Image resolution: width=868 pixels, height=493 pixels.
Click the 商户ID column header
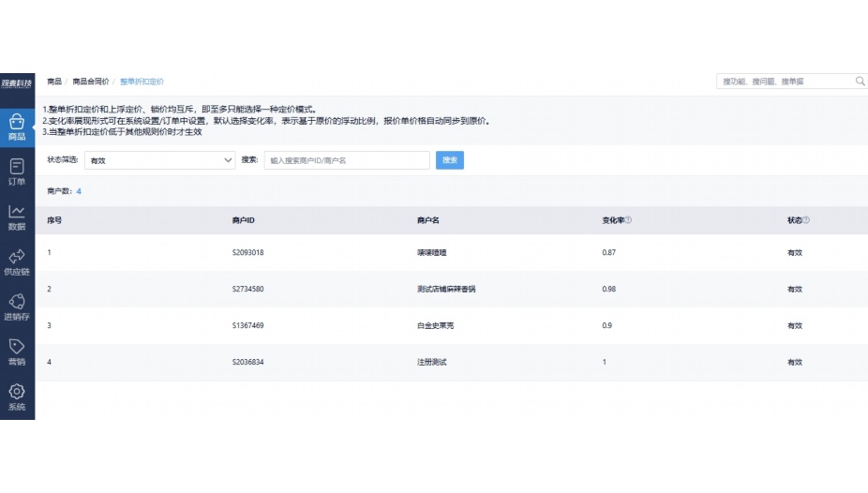(243, 220)
